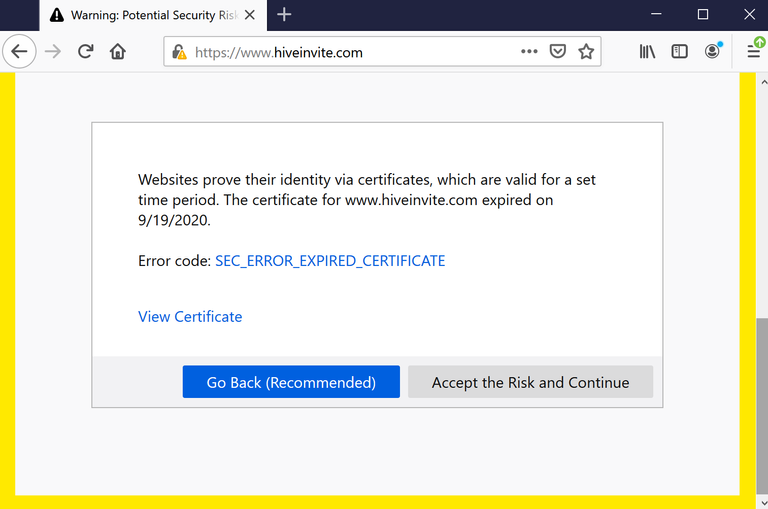
Task: Bookmark this page with the star
Action: [x=586, y=51]
